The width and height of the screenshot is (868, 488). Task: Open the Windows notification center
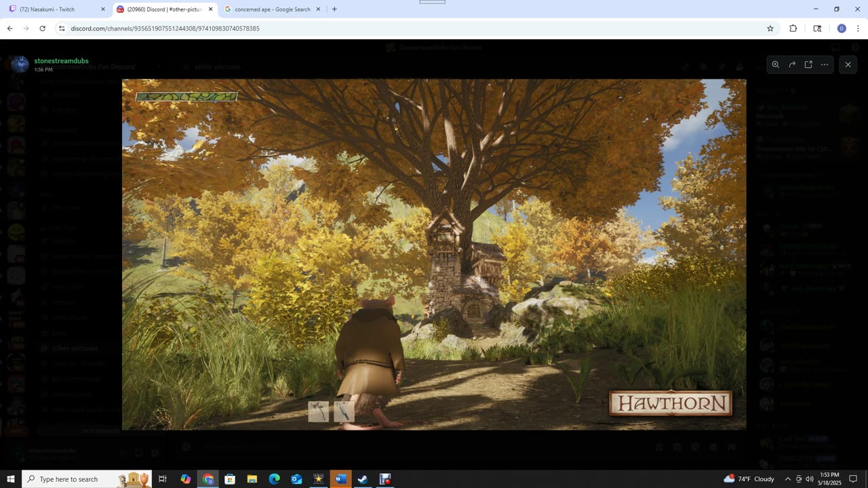(x=853, y=479)
